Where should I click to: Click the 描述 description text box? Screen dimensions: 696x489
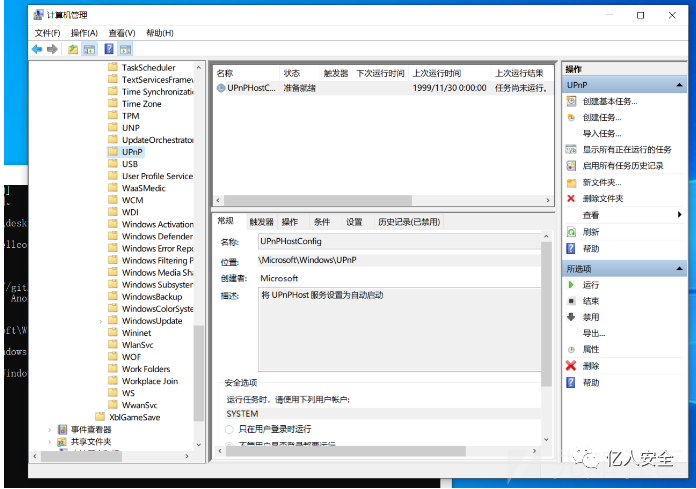399,329
